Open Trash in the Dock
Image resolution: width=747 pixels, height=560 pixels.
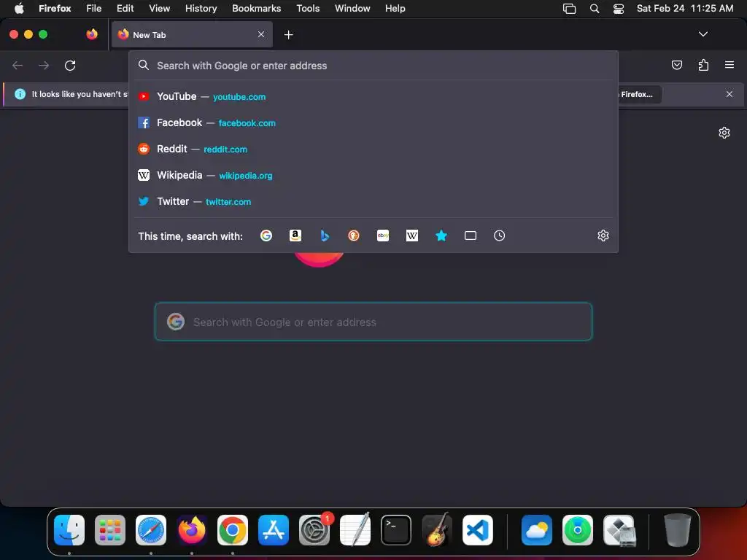click(677, 530)
